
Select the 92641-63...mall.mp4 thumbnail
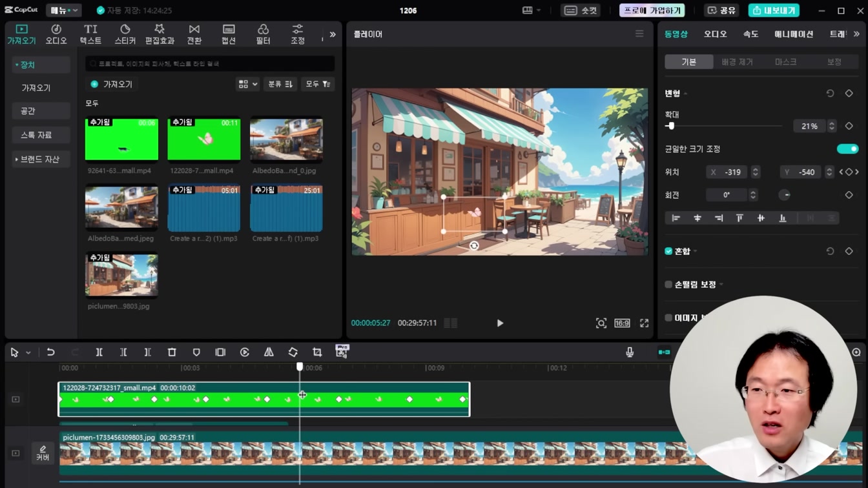click(x=121, y=139)
